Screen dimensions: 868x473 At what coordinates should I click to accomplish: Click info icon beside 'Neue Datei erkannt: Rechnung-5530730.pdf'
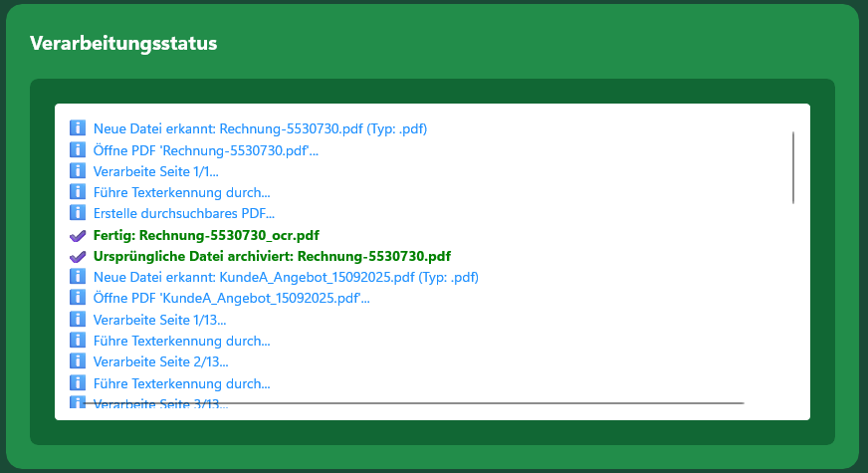click(x=78, y=128)
